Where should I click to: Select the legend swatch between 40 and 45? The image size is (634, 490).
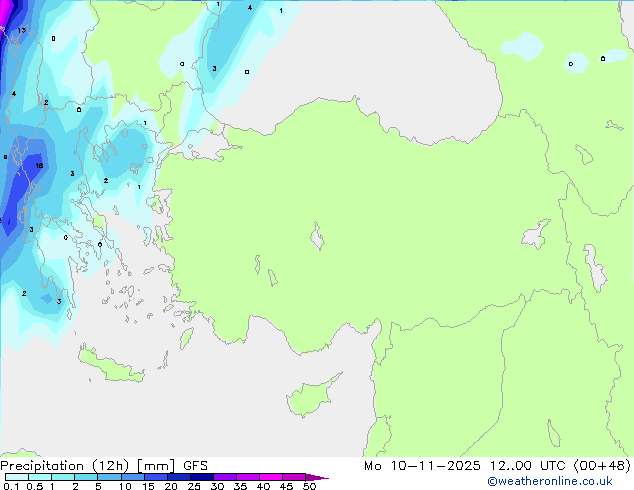(x=271, y=477)
